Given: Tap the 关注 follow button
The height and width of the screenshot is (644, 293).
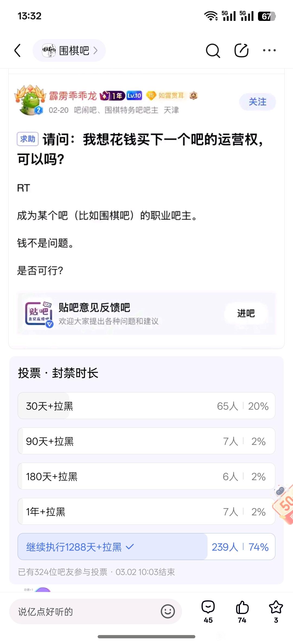Looking at the screenshot, I should (x=257, y=102).
